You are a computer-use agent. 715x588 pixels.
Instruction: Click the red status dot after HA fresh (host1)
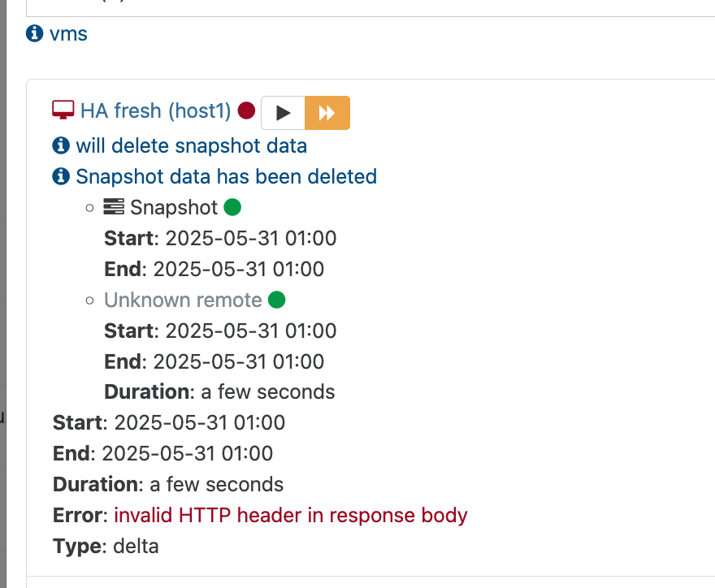[x=247, y=110]
